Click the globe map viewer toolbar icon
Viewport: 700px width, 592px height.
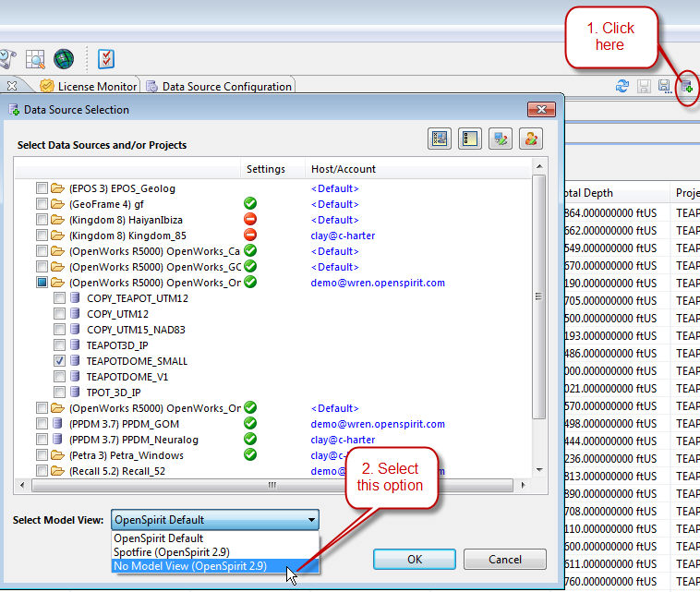pos(64,59)
